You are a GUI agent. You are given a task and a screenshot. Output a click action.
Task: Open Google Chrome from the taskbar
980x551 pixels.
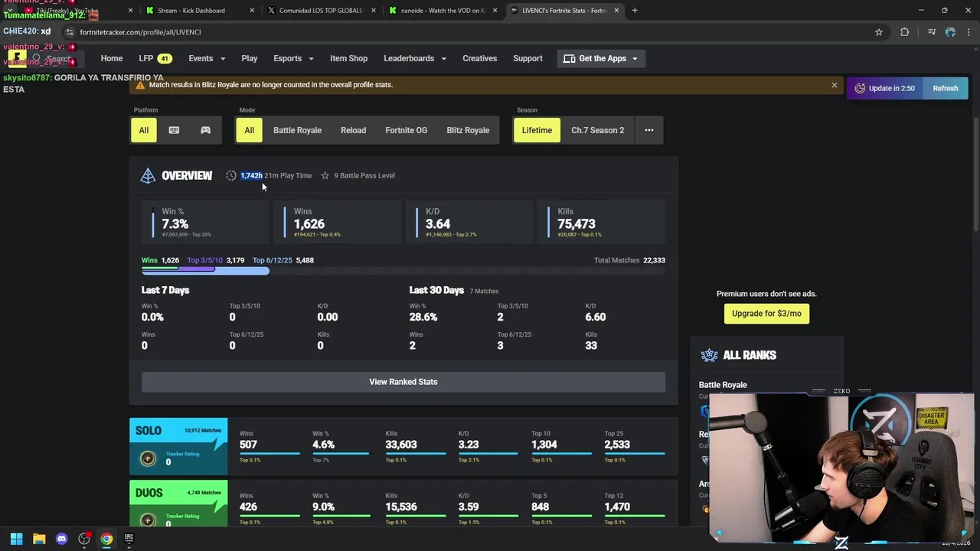click(x=106, y=539)
